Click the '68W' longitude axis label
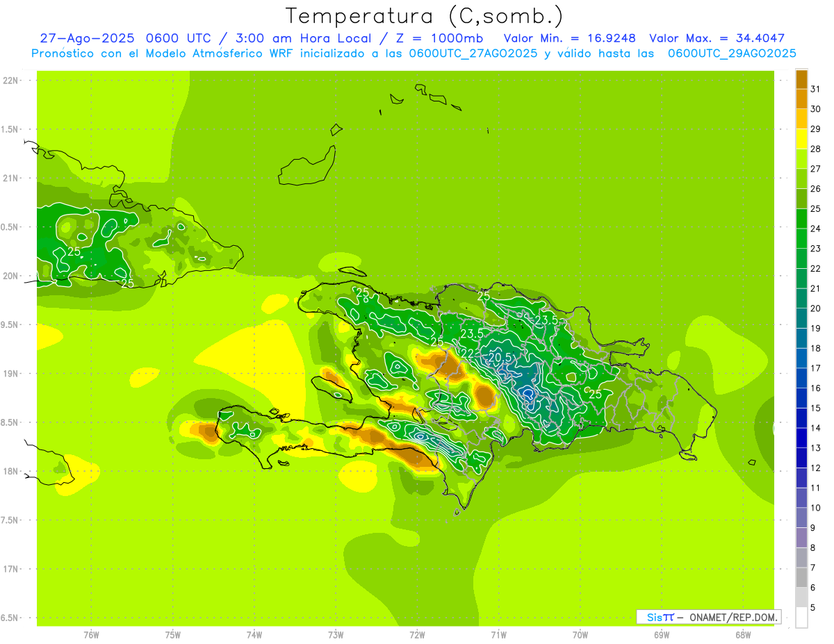Screen dimensions: 834x644 tap(743, 635)
